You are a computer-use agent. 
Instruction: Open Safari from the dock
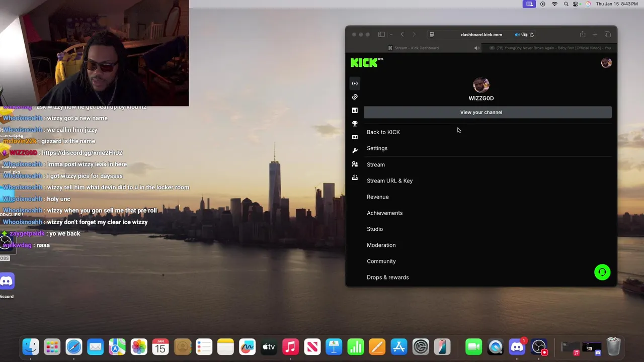tap(74, 347)
